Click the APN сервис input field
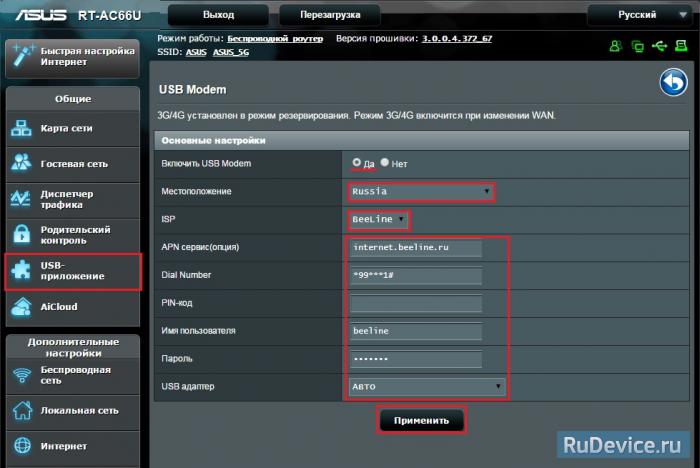Screen dimensions: 700x468 416,247
